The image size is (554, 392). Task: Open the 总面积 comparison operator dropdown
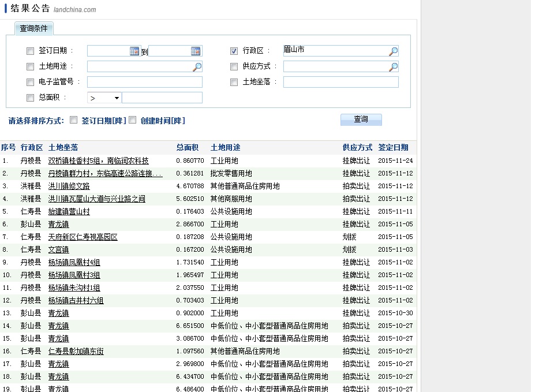click(104, 98)
